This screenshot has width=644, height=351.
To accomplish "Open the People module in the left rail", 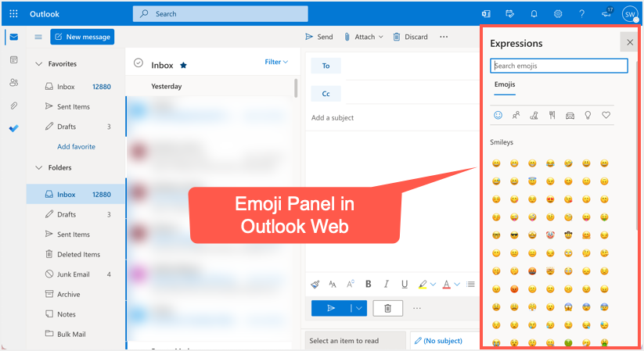I will (x=13, y=83).
